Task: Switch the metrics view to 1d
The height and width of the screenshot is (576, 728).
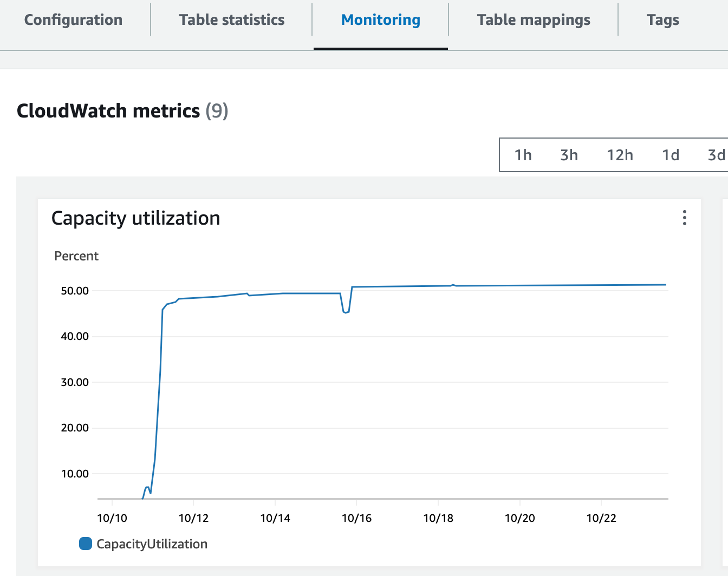Action: tap(670, 155)
